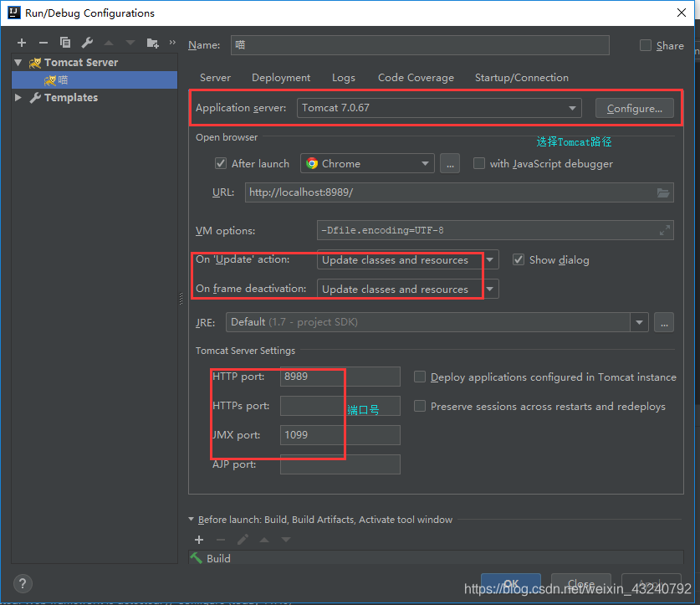Viewport: 700px width, 605px height.
Task: Add new configuration with plus icon
Action: click(x=22, y=43)
